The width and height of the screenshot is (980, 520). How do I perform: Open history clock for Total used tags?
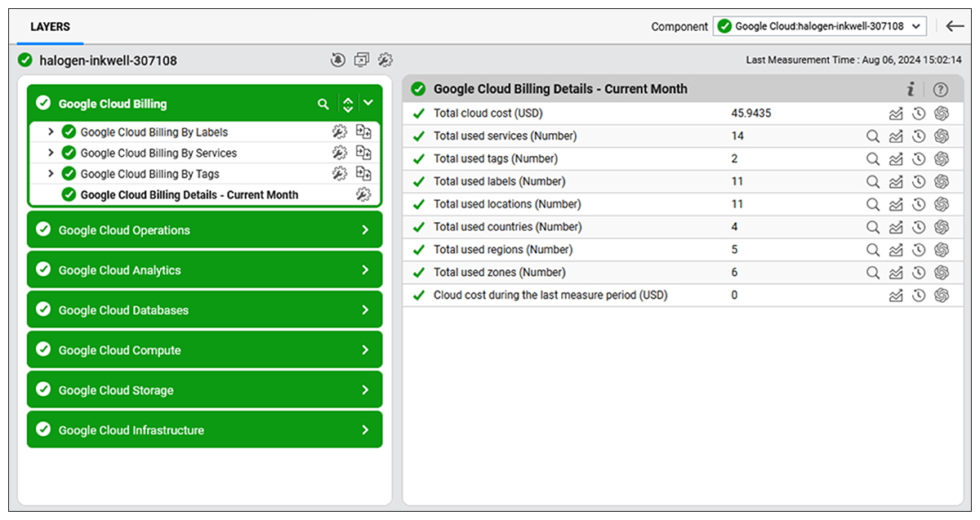tap(919, 159)
